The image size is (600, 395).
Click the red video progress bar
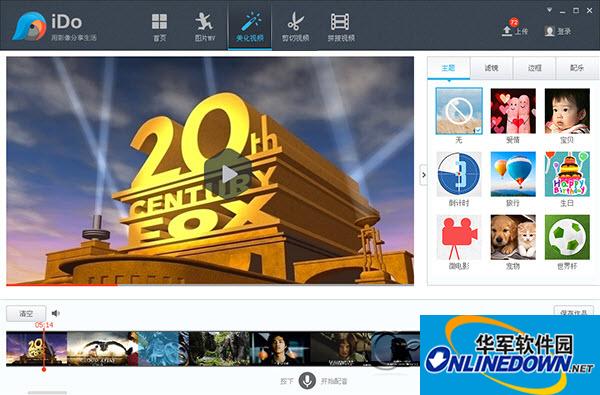[x=62, y=284]
